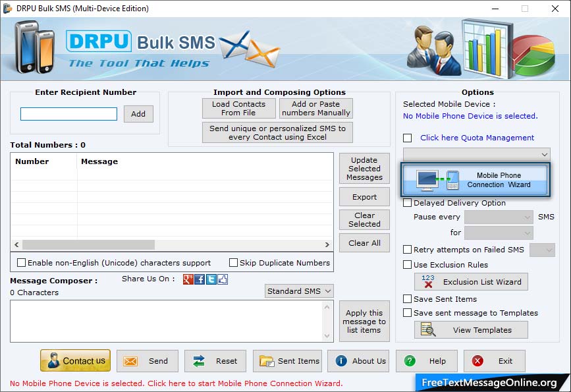Open Sent Items
This screenshot has width=571, height=392.
(x=287, y=361)
